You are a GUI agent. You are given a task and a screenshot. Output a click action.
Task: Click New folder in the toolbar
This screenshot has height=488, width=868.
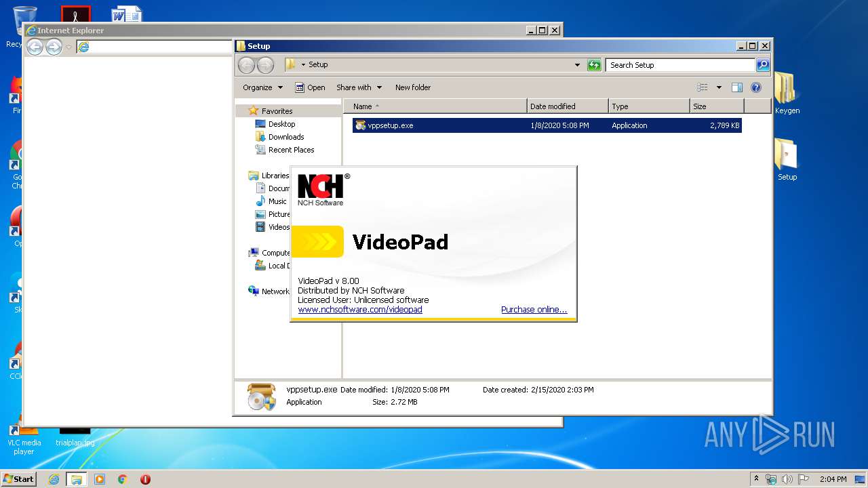tap(412, 87)
